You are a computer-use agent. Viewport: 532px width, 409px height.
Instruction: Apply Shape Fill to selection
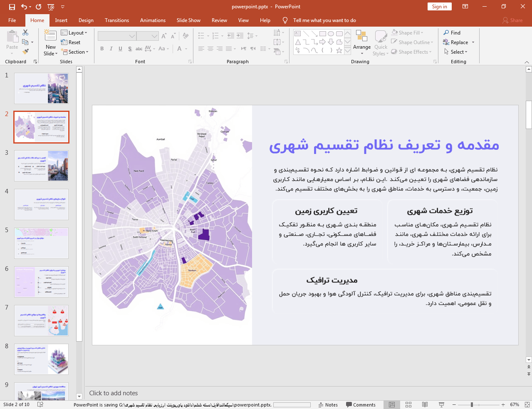pyautogui.click(x=407, y=32)
